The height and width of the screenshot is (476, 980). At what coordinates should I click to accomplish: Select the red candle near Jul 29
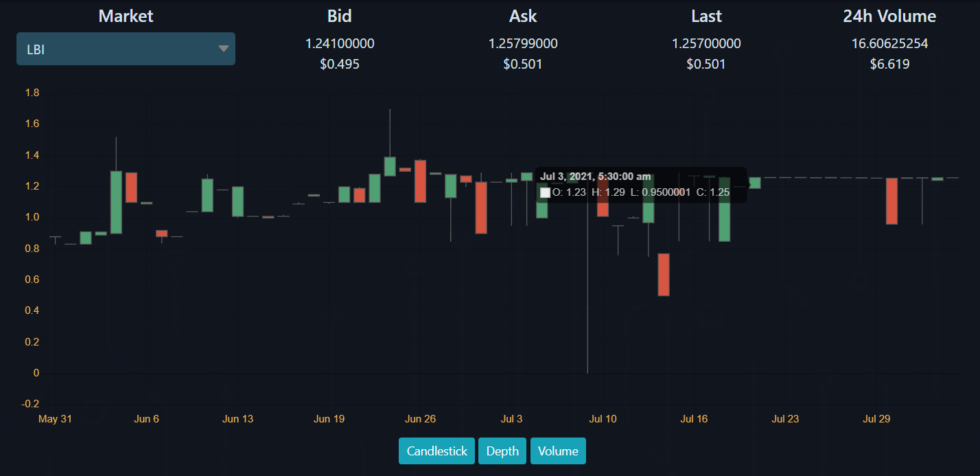tap(891, 201)
